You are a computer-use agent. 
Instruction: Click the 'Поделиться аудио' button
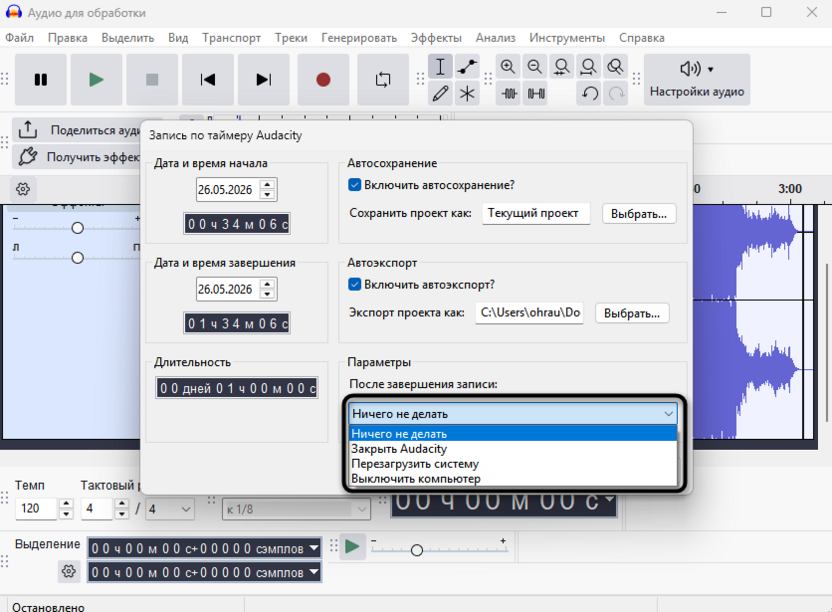[x=77, y=130]
